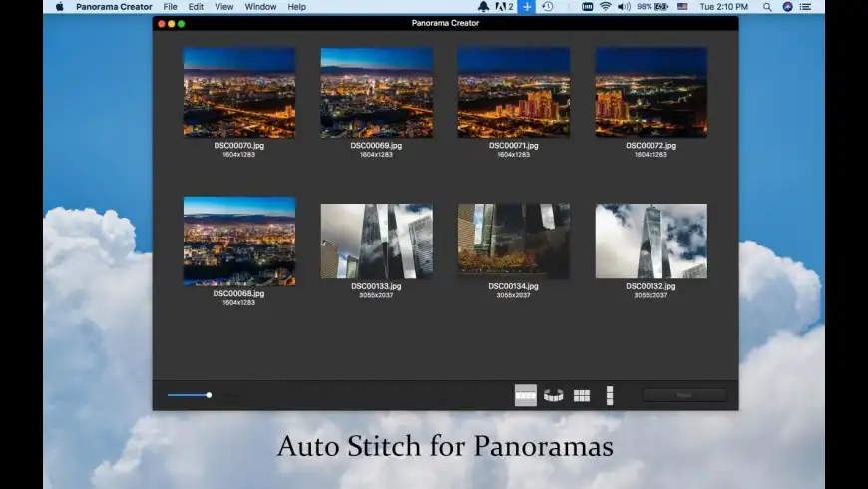The height and width of the screenshot is (489, 868).
Task: Choose the grid stitch layout icon
Action: 582,395
